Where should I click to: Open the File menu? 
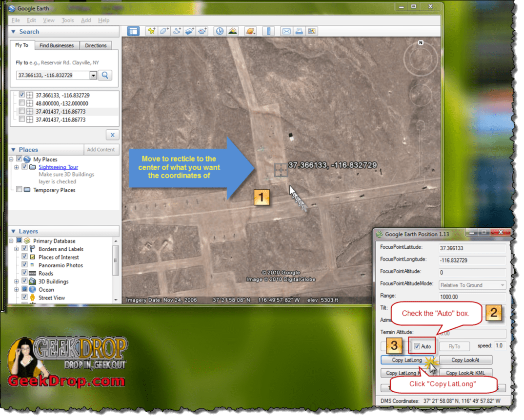16,20
